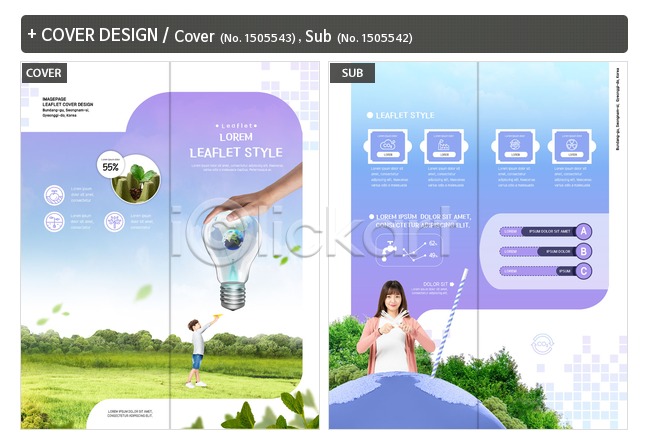646x444 pixels.
Task: Click the COVER tab label
Action: click(44, 73)
